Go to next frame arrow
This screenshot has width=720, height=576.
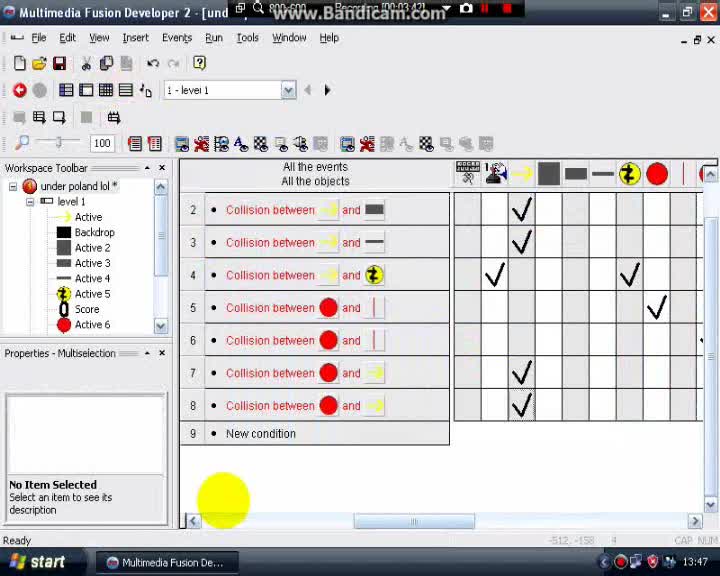click(327, 90)
